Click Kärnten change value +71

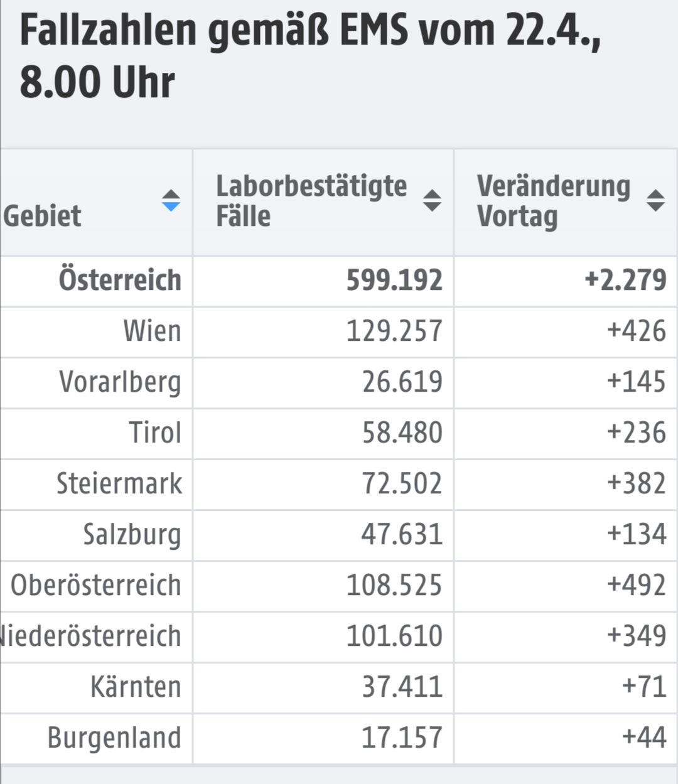point(643,687)
